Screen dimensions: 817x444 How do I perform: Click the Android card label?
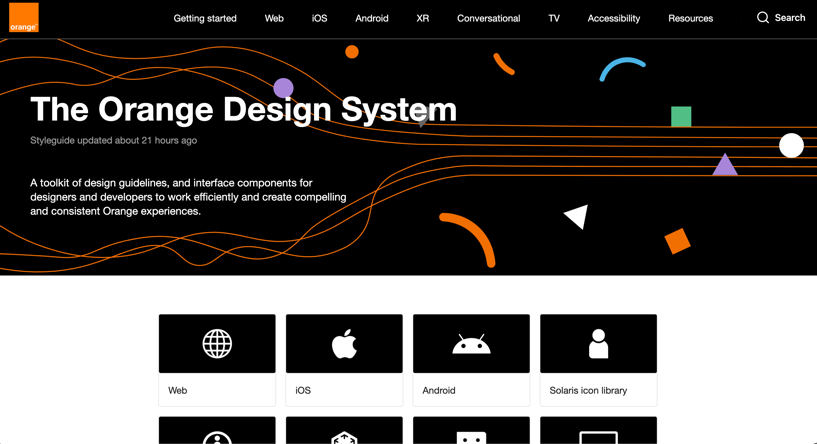pos(439,390)
